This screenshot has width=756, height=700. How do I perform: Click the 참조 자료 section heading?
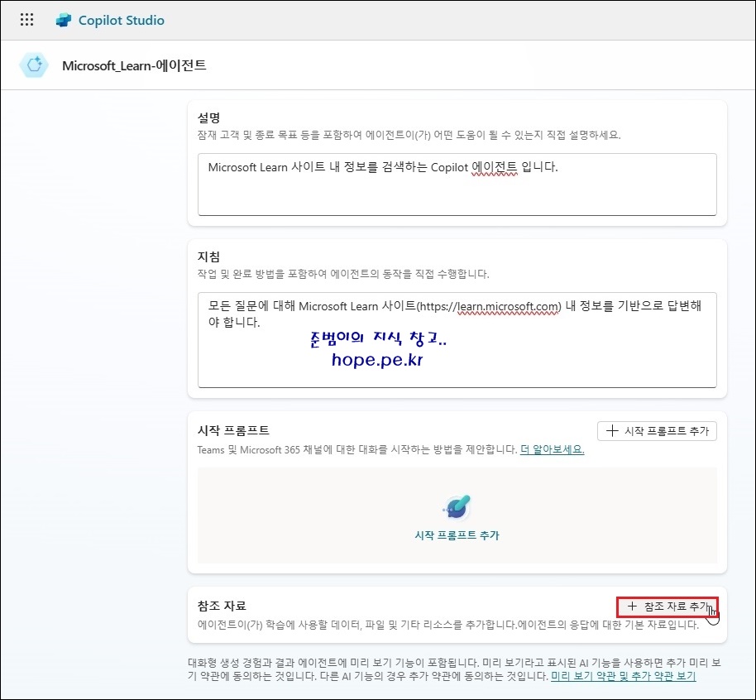222,606
